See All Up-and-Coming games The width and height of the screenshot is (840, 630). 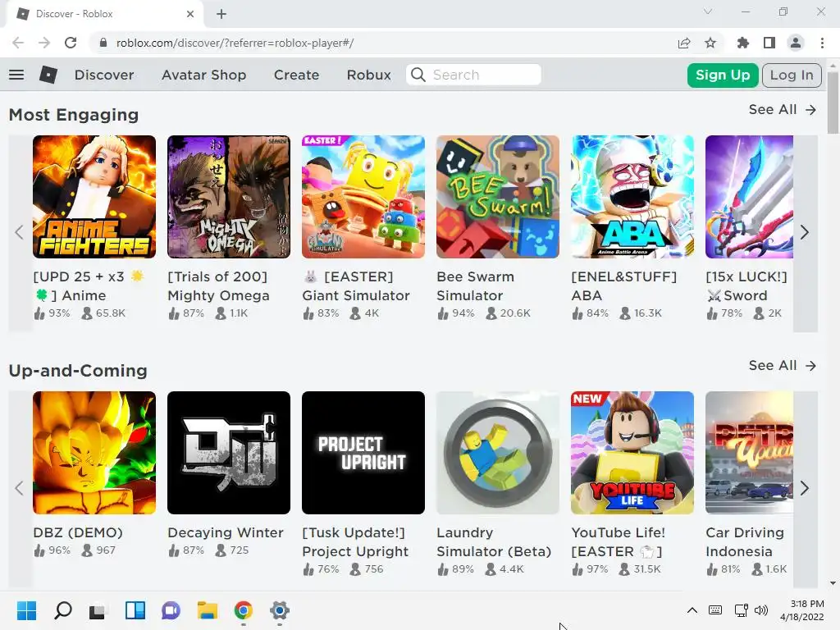[783, 365]
